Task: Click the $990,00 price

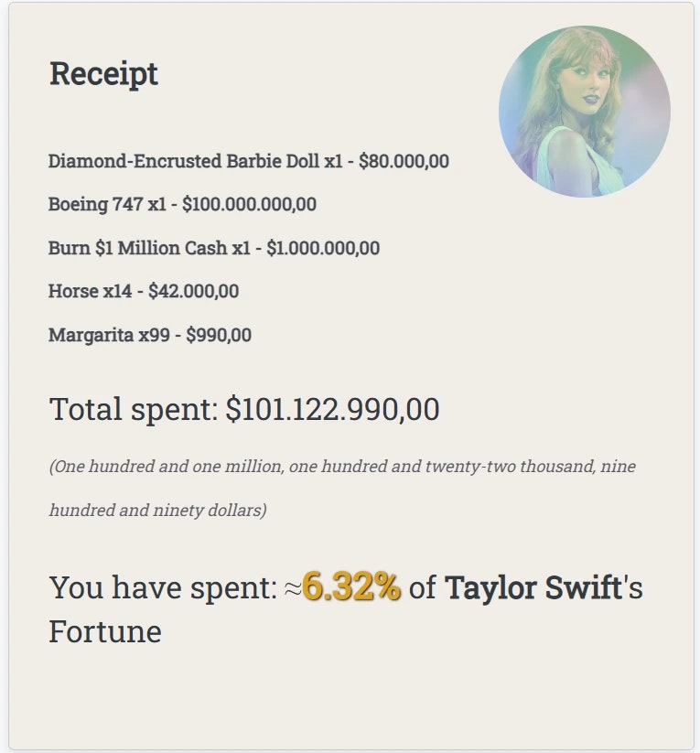Action: click(x=219, y=335)
